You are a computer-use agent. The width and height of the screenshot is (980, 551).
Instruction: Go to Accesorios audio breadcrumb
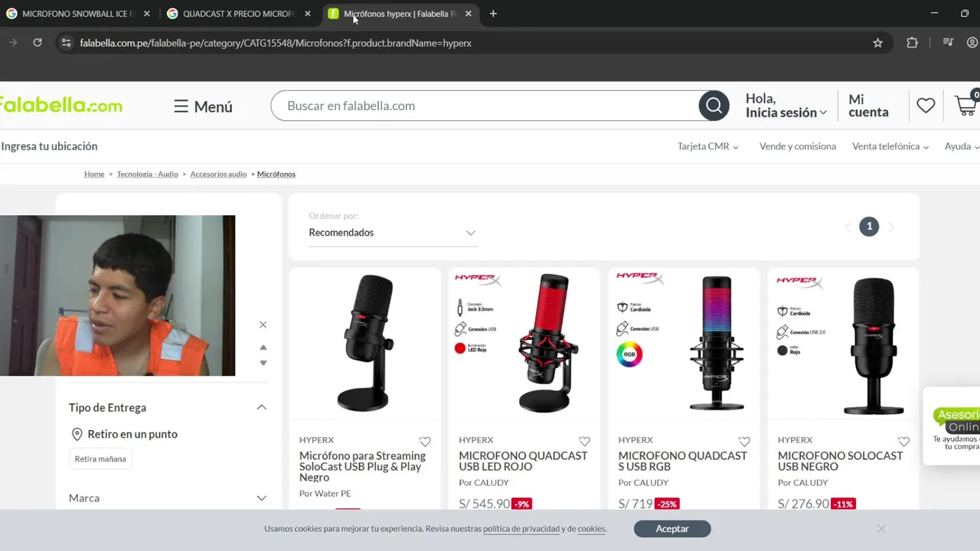pyautogui.click(x=218, y=174)
